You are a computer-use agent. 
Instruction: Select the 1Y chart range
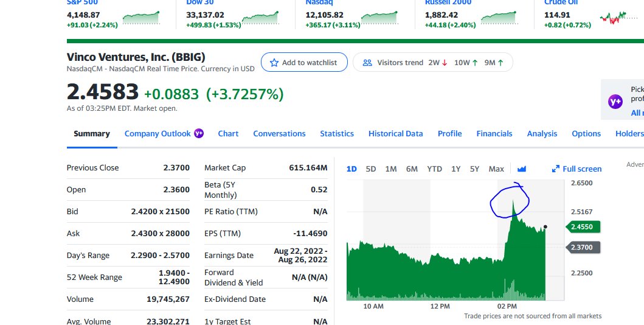coord(456,169)
